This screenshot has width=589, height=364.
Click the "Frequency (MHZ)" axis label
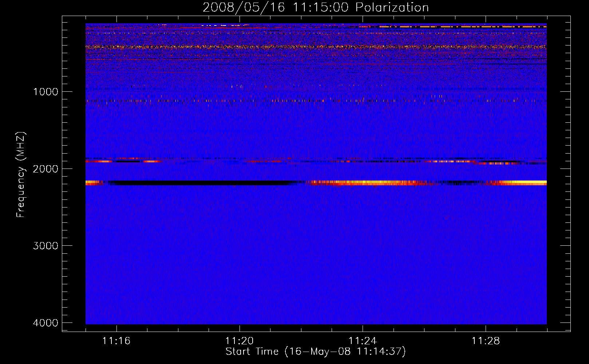click(21, 175)
